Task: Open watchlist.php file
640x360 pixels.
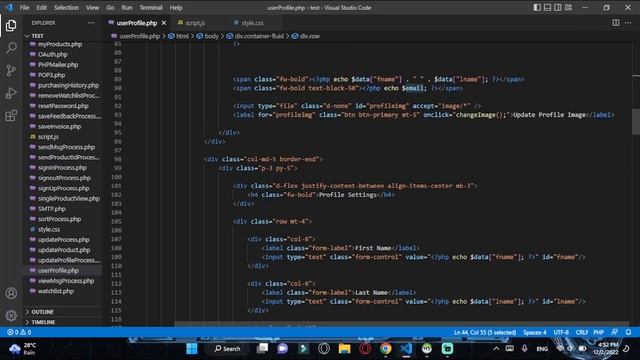Action: (x=56, y=291)
